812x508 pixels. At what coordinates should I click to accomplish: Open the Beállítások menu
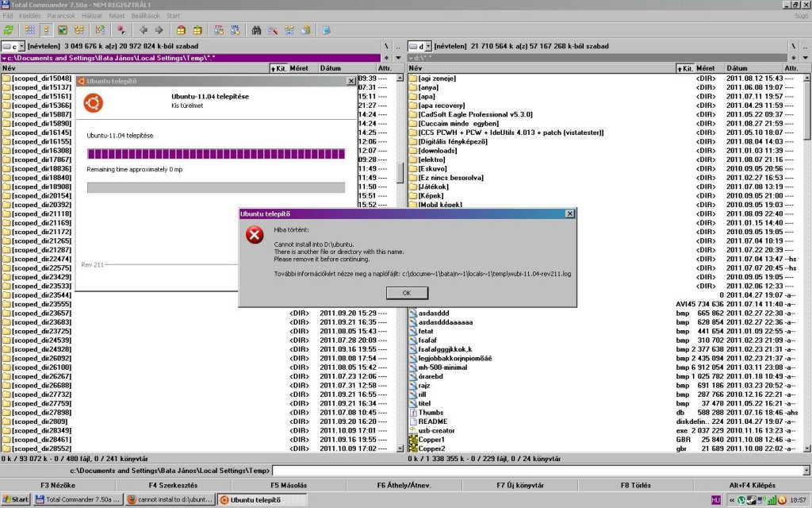(x=146, y=16)
